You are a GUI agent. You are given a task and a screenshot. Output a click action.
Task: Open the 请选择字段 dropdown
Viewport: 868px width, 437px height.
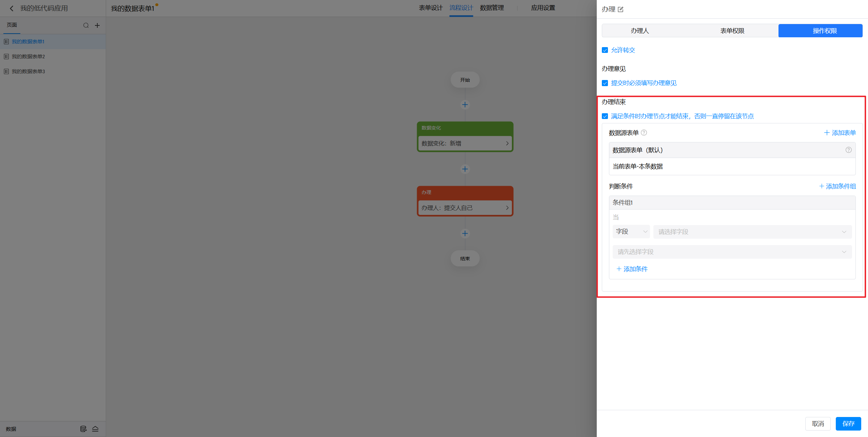coord(752,232)
